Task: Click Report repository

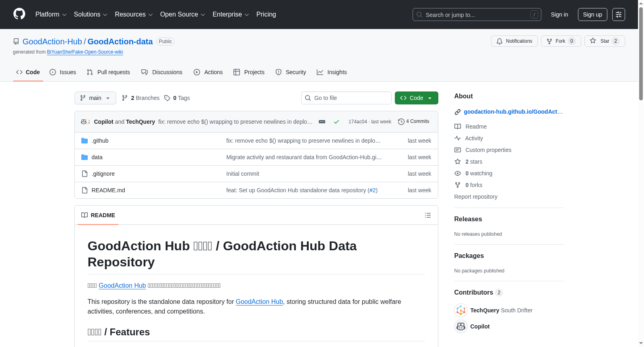Action: point(476,197)
